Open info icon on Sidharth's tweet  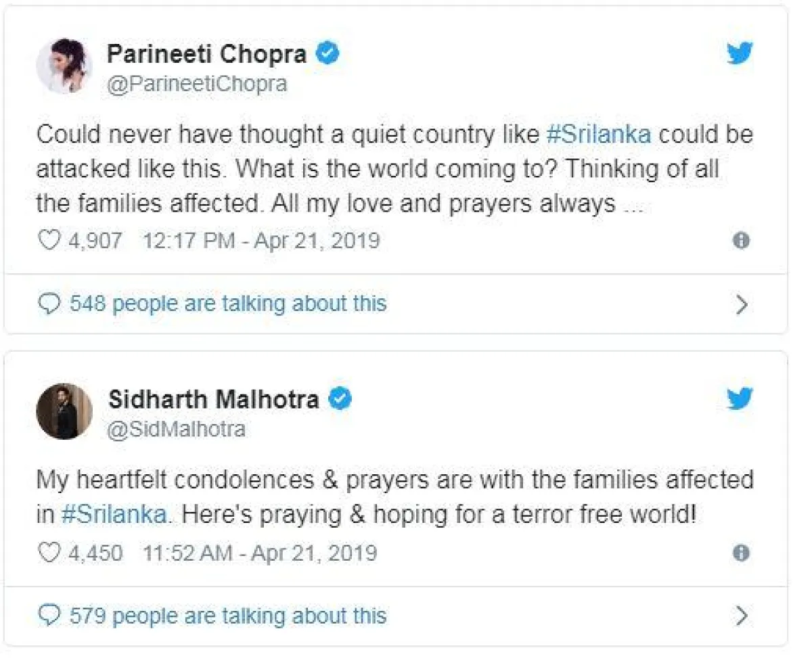coord(742,553)
